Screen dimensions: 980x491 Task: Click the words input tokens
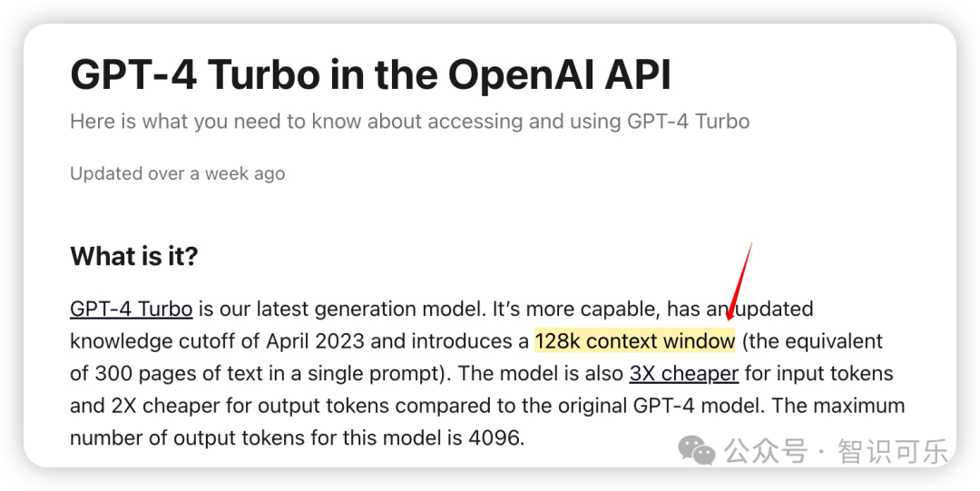pyautogui.click(x=837, y=374)
